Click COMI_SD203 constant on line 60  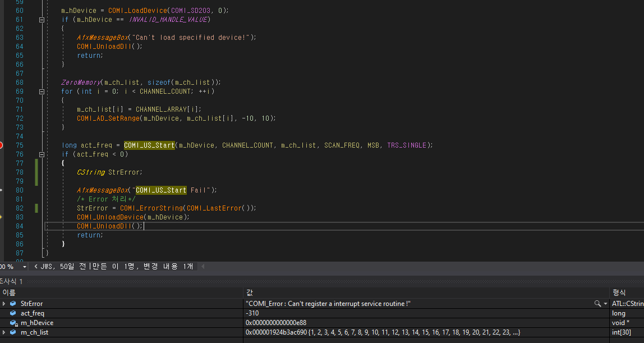tap(191, 10)
